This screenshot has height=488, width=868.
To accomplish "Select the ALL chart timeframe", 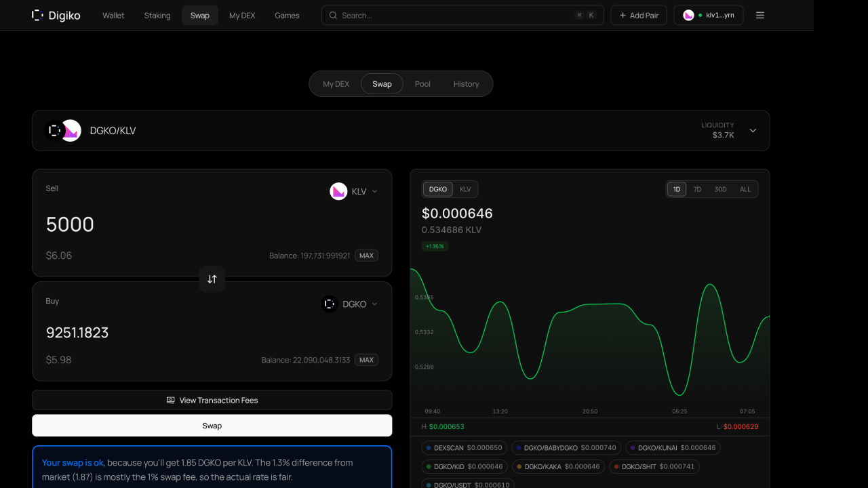I will click(745, 189).
